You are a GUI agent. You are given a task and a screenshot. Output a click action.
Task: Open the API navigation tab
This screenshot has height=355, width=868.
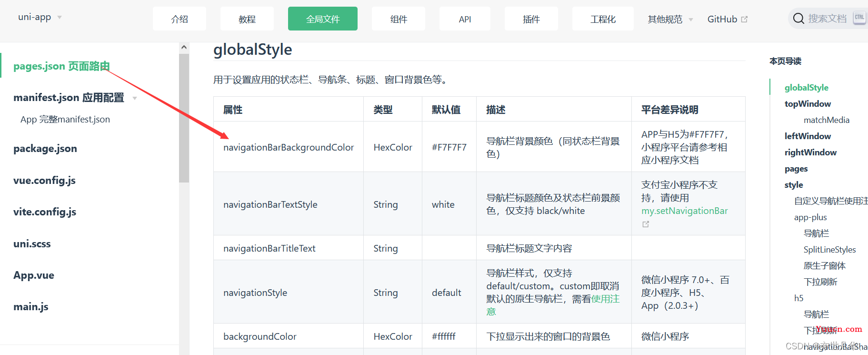click(465, 19)
